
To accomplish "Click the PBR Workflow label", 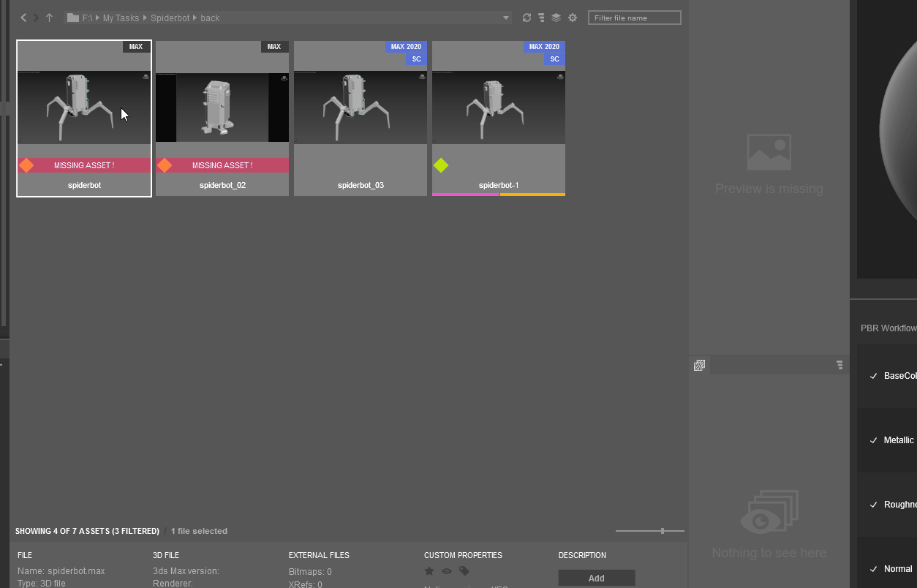I will point(888,328).
